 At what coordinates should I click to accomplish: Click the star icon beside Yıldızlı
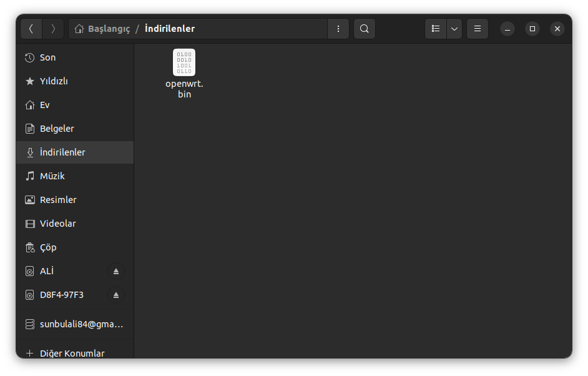tap(29, 81)
